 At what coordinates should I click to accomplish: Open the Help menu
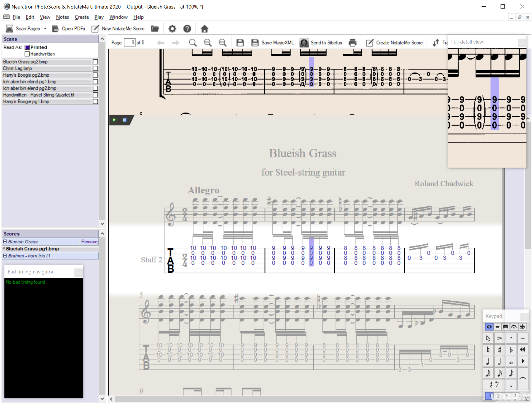[x=138, y=17]
